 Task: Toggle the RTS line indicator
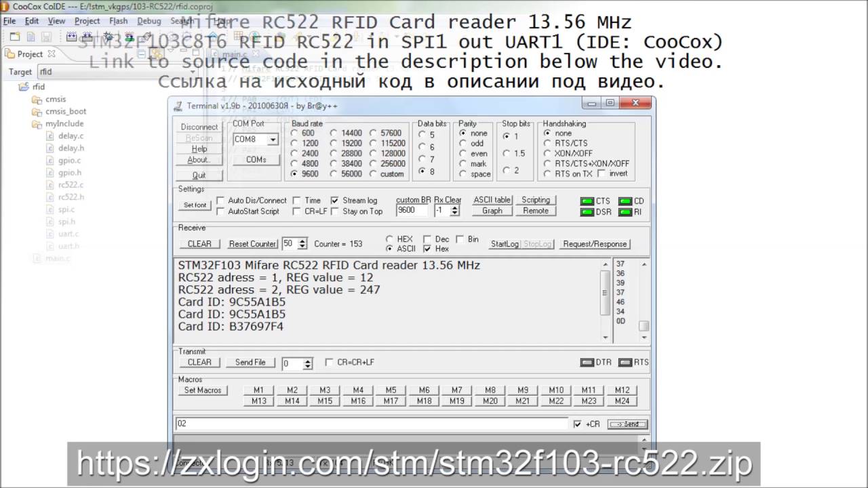point(625,363)
